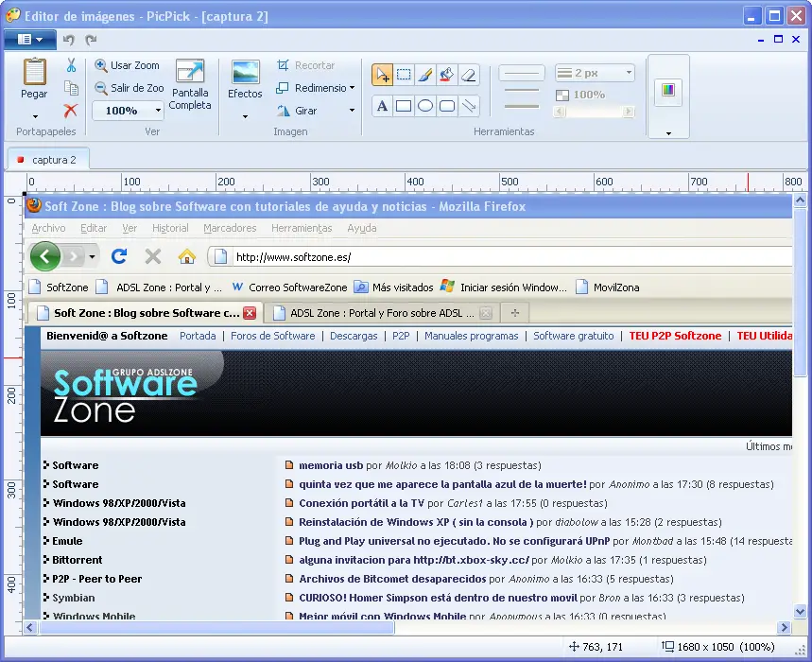The width and height of the screenshot is (812, 662).
Task: Click the 763, 171 cursor position status
Action: [596, 647]
